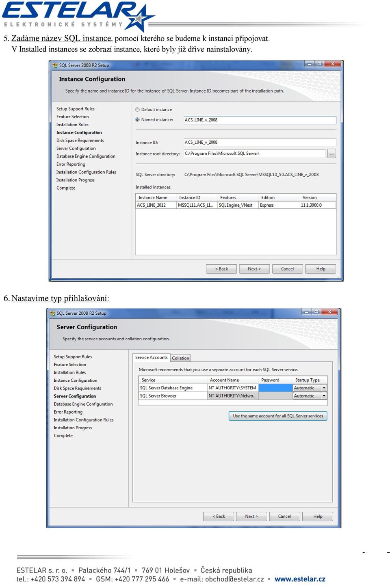Image resolution: width=390 pixels, height=588 pixels.
Task: Click Feature Selection step in upper window
Action: coord(72,117)
